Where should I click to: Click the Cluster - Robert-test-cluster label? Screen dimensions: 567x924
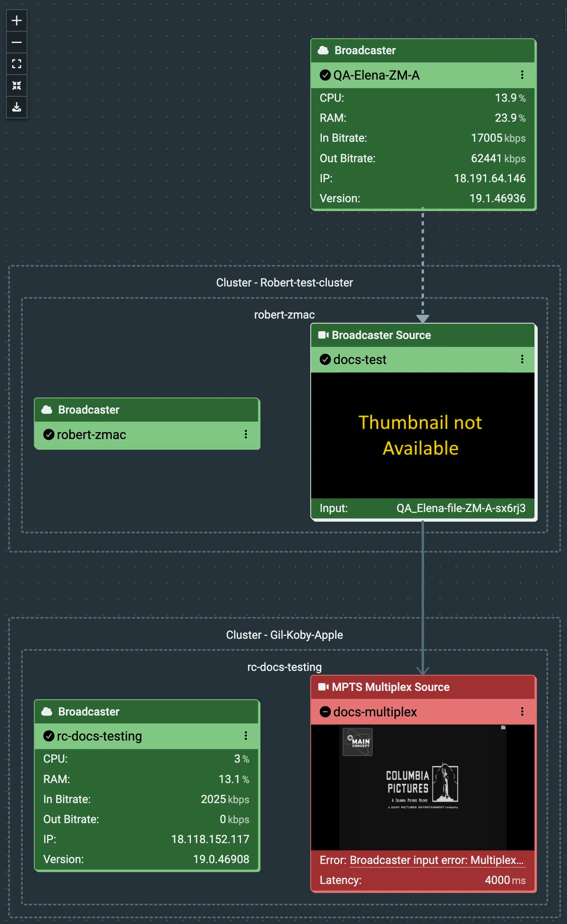tap(284, 283)
